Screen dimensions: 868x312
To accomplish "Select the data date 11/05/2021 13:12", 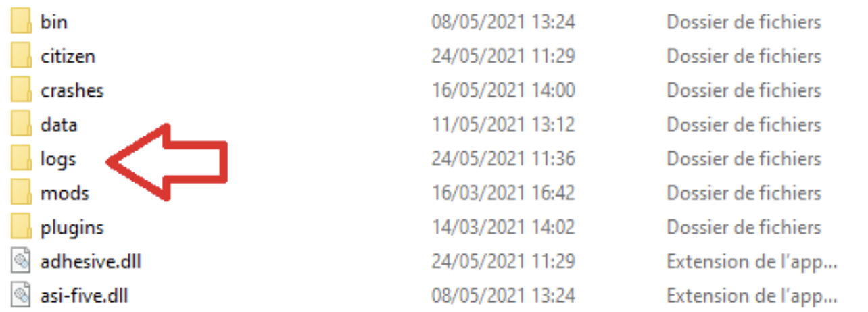I will [503, 125].
